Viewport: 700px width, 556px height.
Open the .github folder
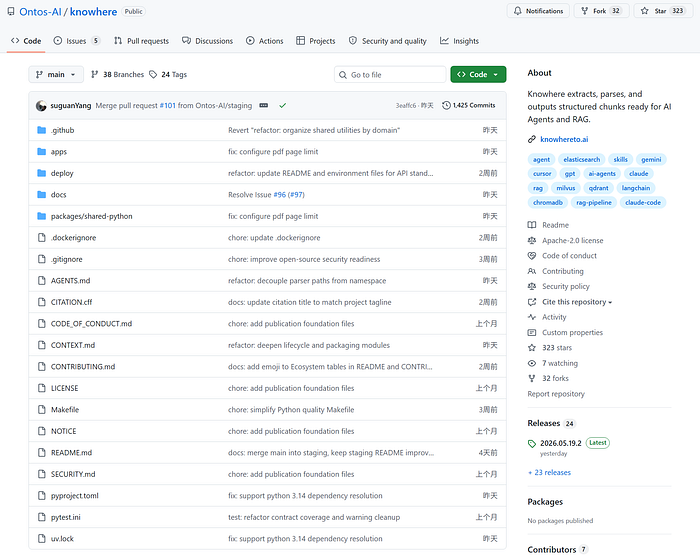(62, 130)
